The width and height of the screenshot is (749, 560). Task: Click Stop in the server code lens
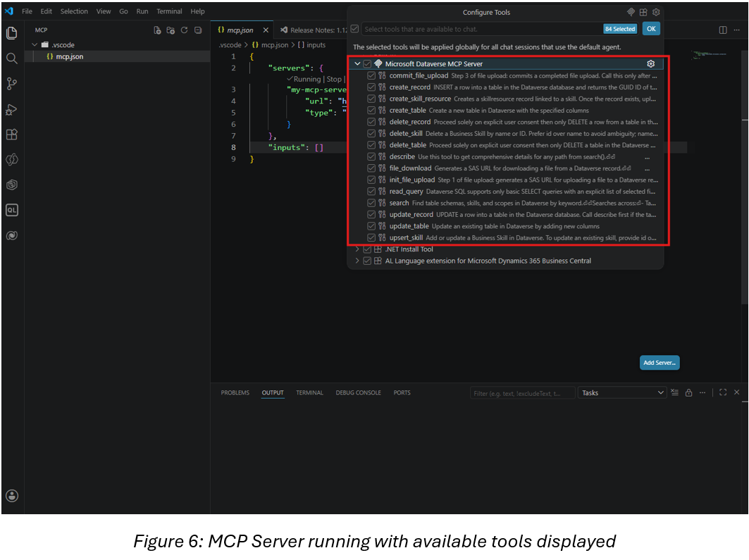(334, 80)
